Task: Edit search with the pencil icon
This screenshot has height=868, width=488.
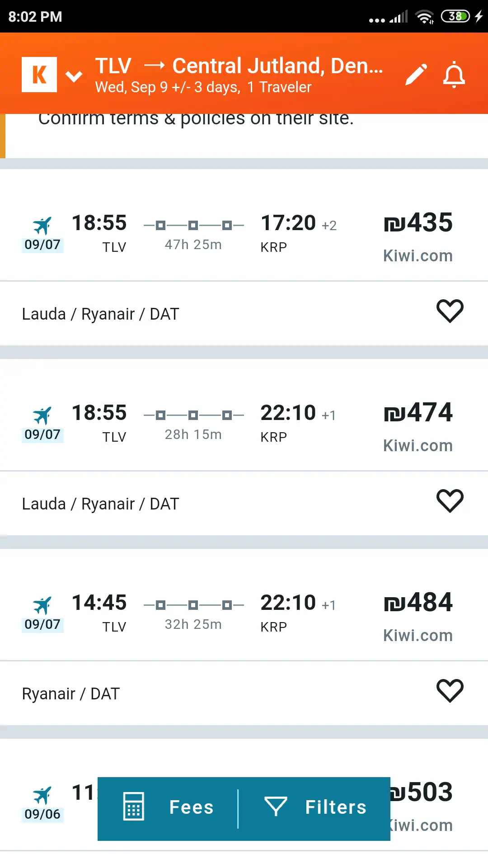Action: tap(416, 75)
